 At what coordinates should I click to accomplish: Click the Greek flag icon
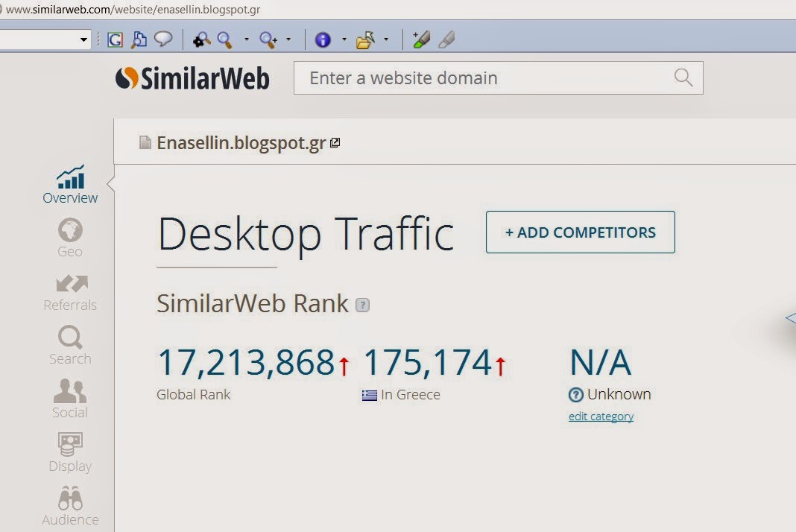point(369,395)
